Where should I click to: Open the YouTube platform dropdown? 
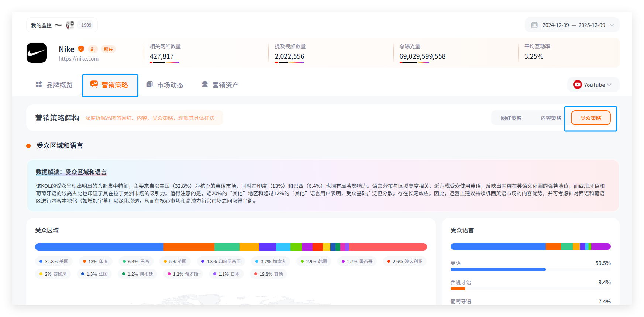coord(593,85)
